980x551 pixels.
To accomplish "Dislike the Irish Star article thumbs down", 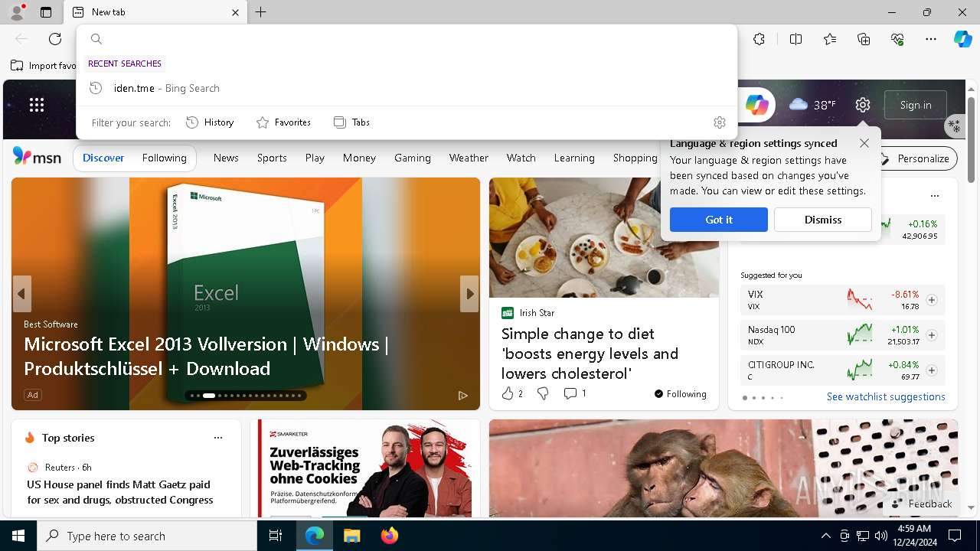I will [543, 393].
